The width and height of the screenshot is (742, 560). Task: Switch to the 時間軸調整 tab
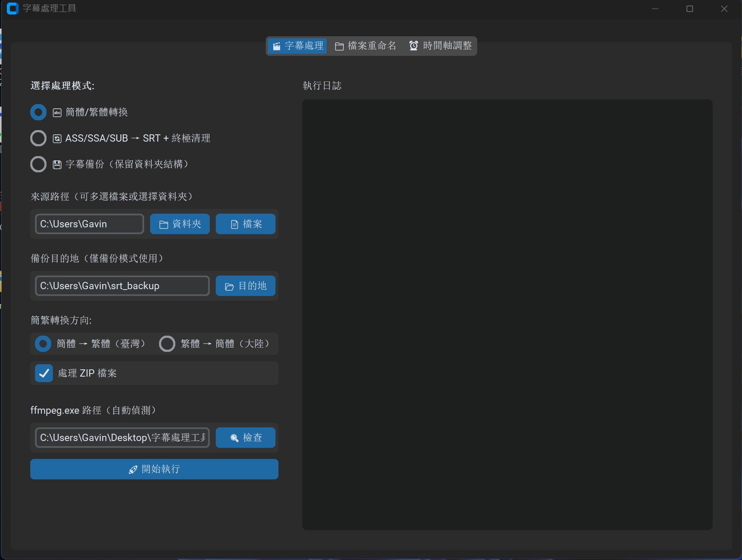click(x=441, y=46)
